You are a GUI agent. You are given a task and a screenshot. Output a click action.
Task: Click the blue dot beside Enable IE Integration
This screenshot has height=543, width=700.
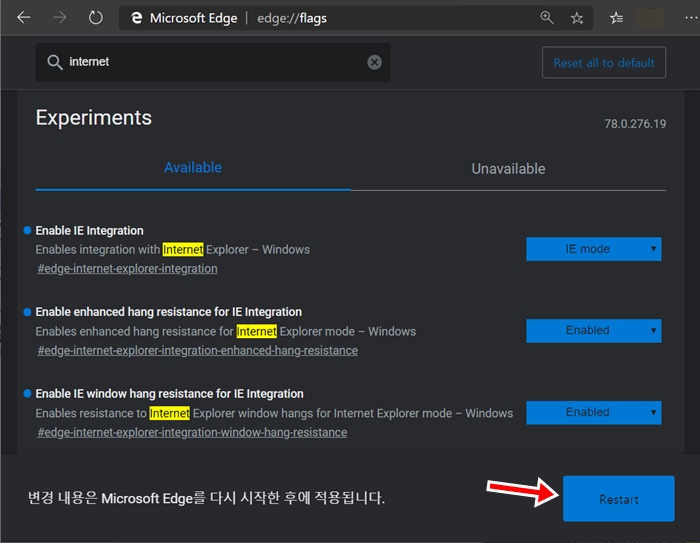(x=27, y=230)
